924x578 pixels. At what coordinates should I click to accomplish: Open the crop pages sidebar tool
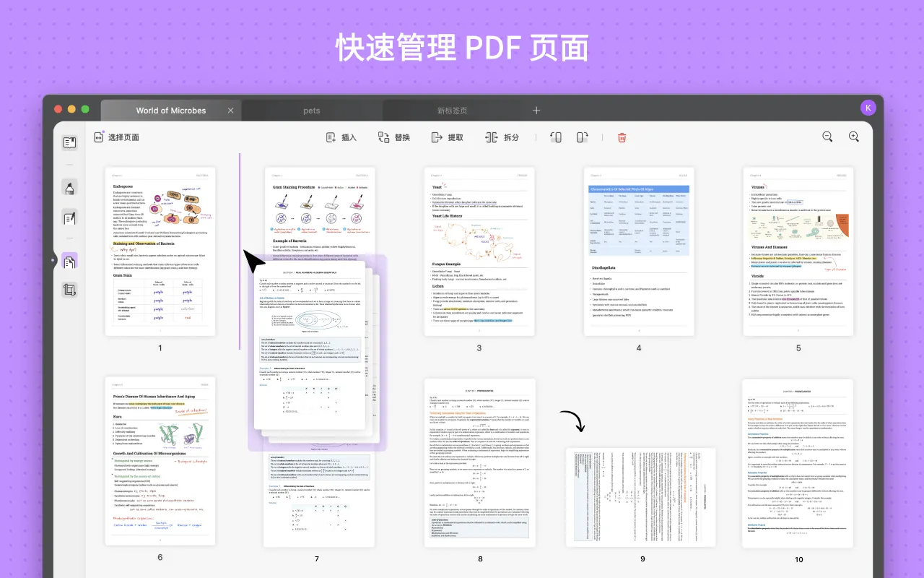(69, 290)
